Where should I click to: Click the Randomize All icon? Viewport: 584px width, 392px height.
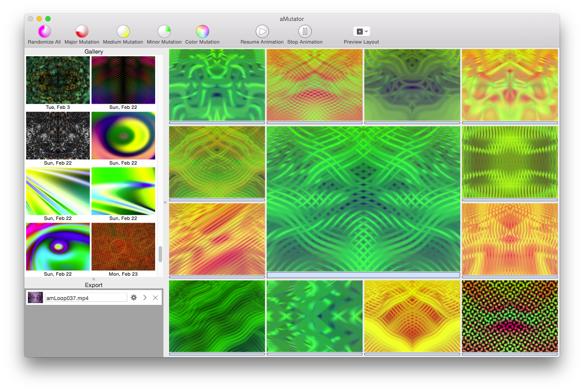[44, 31]
